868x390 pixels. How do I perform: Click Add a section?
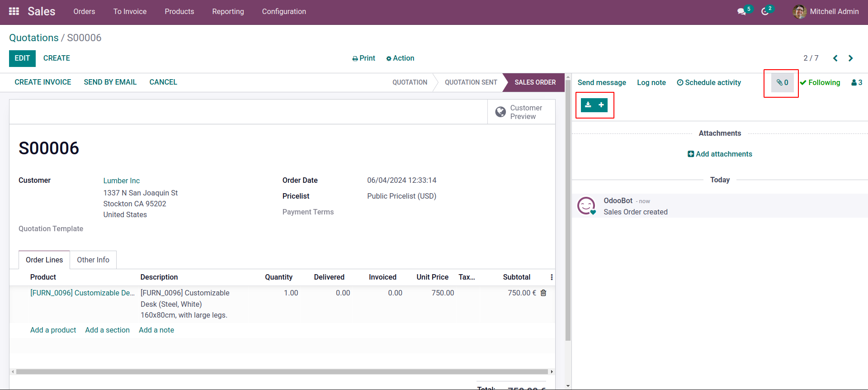coord(108,330)
